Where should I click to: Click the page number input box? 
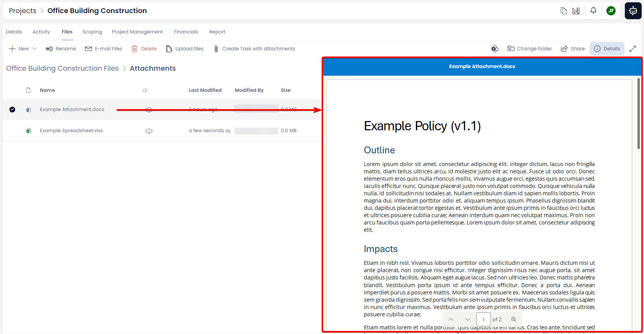pyautogui.click(x=483, y=319)
